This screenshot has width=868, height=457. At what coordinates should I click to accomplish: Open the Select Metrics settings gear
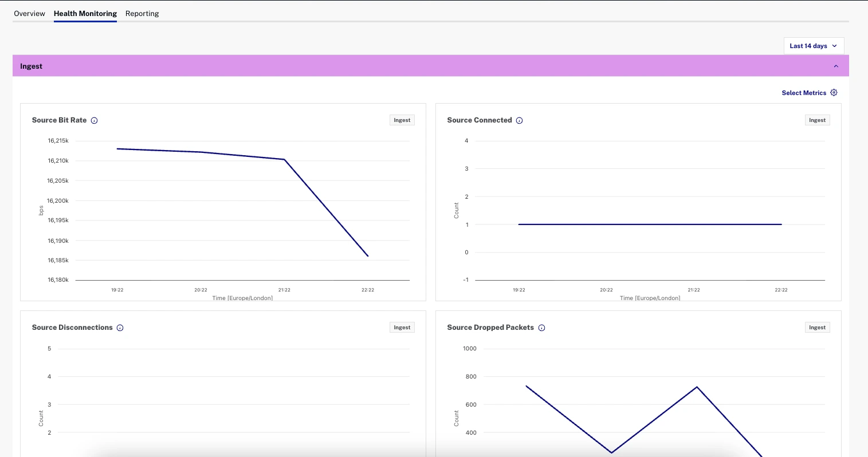pos(834,92)
